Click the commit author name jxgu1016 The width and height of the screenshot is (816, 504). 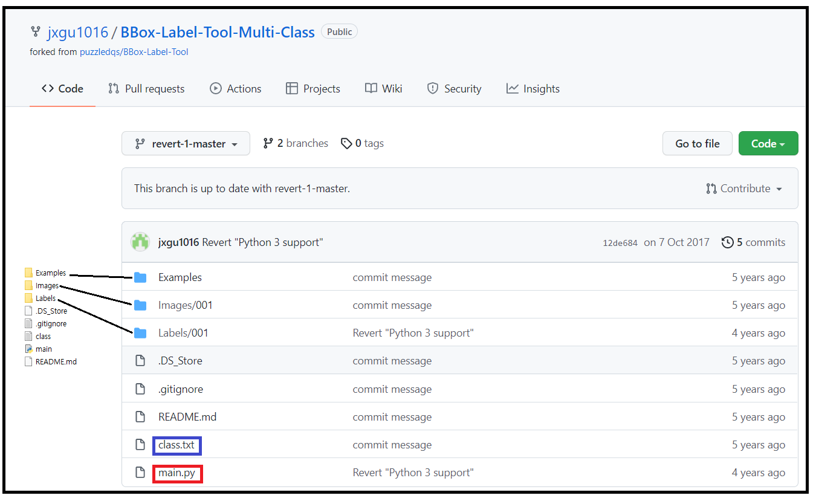click(178, 242)
